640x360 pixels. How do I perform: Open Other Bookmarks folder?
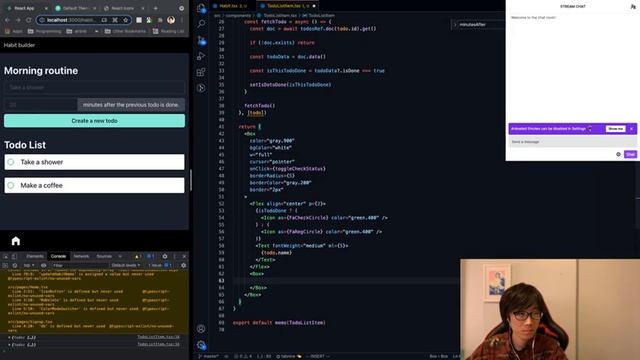click(125, 31)
